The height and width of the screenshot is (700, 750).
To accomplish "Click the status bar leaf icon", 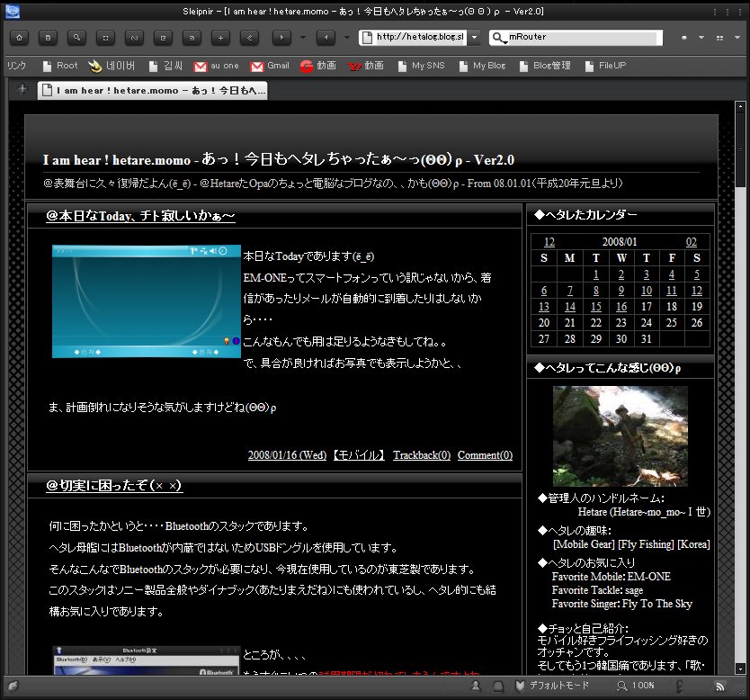I will [x=13, y=687].
